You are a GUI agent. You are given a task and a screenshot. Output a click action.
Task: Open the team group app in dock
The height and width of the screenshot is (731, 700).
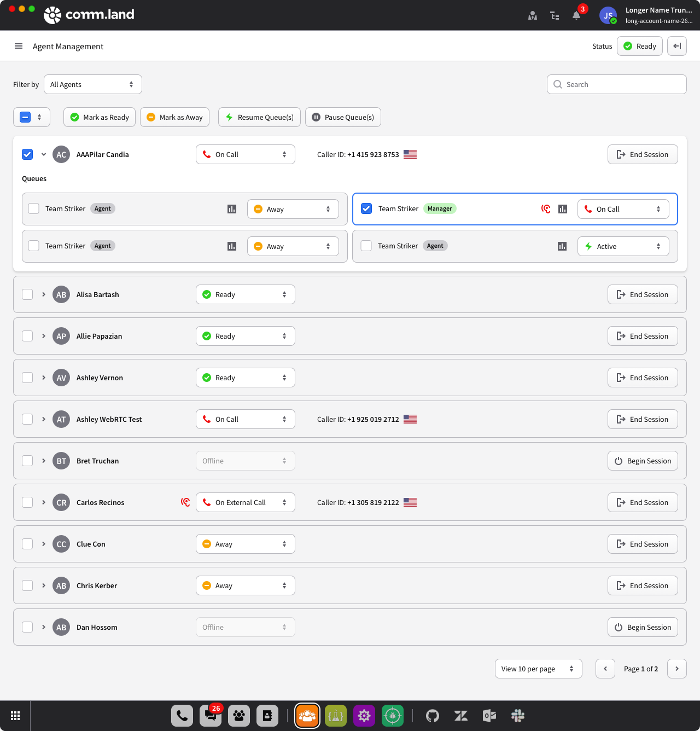pos(239,716)
